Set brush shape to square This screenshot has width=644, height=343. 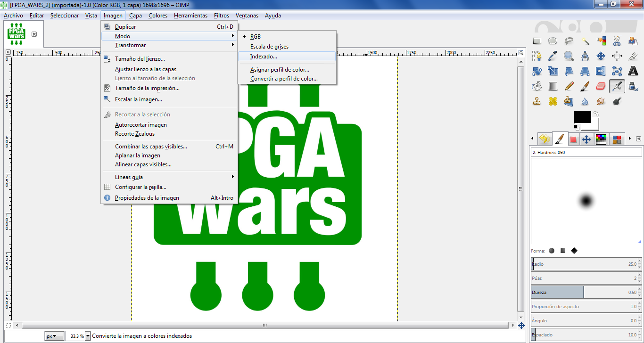tap(563, 251)
